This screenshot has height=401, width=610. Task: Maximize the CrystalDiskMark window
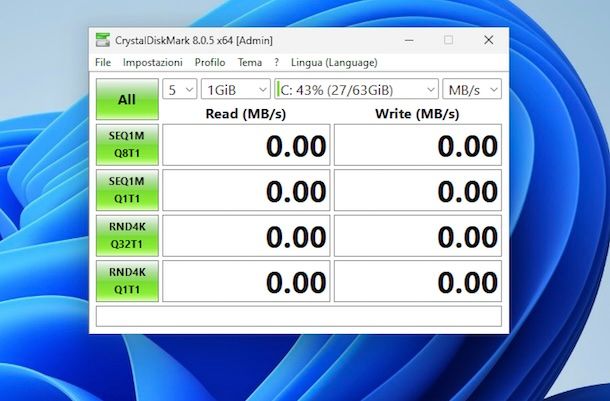coord(449,40)
